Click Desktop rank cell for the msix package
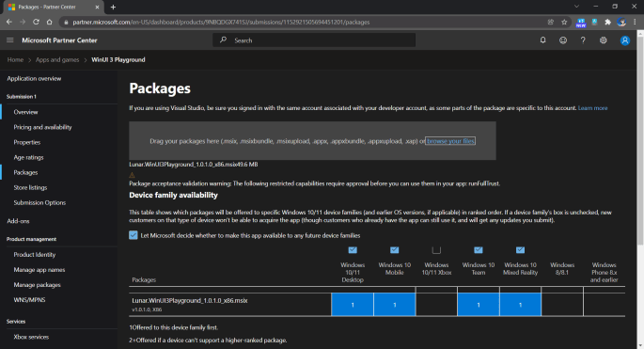Image resolution: width=644 pixels, height=349 pixels. coord(353,305)
